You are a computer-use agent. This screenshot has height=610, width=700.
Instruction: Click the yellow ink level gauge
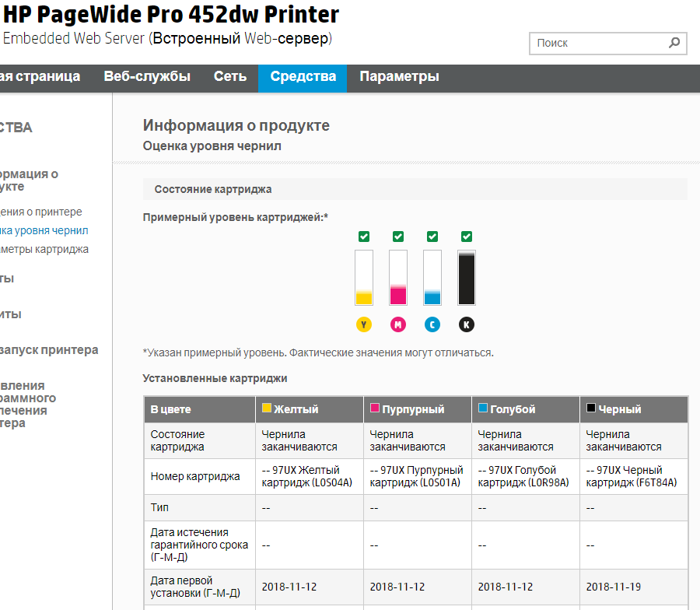pos(364,278)
